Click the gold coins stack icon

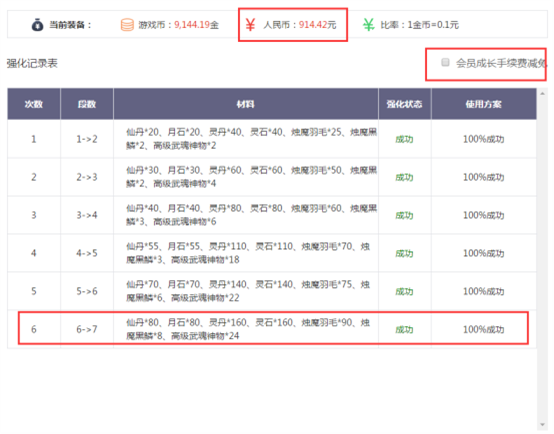pos(127,25)
